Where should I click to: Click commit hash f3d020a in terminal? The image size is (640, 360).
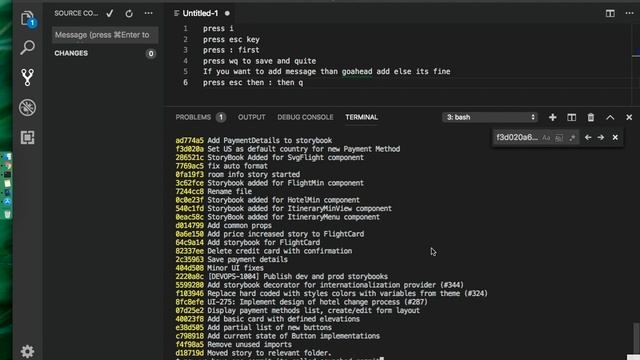(189, 149)
